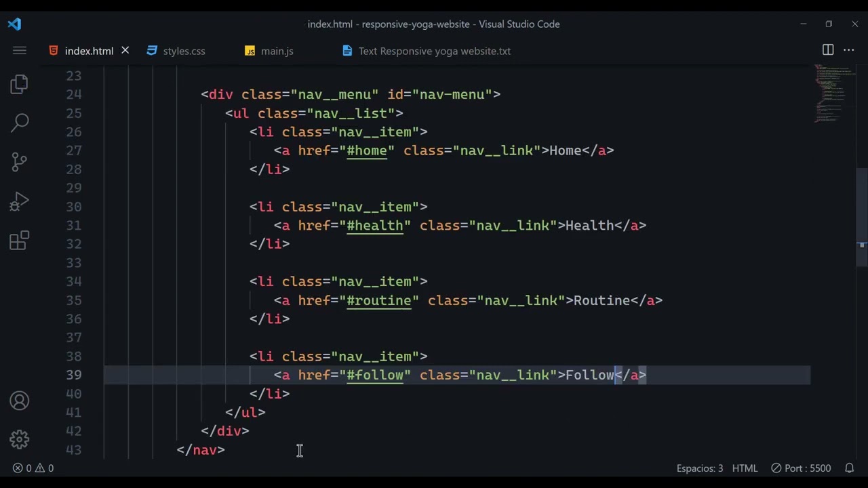Image resolution: width=868 pixels, height=488 pixels.
Task: Click the text "Follow" on line 39
Action: click(590, 375)
